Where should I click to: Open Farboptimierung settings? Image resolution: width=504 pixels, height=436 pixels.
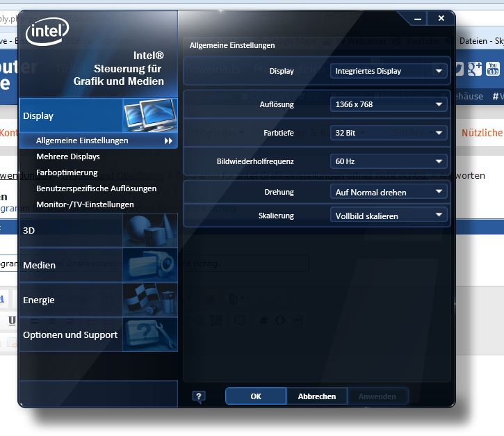pyautogui.click(x=67, y=172)
